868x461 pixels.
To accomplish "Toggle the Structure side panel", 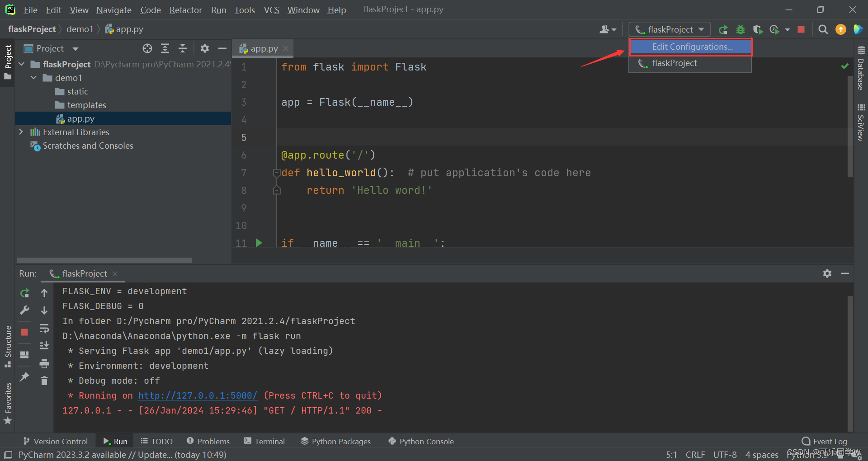I will [8, 346].
